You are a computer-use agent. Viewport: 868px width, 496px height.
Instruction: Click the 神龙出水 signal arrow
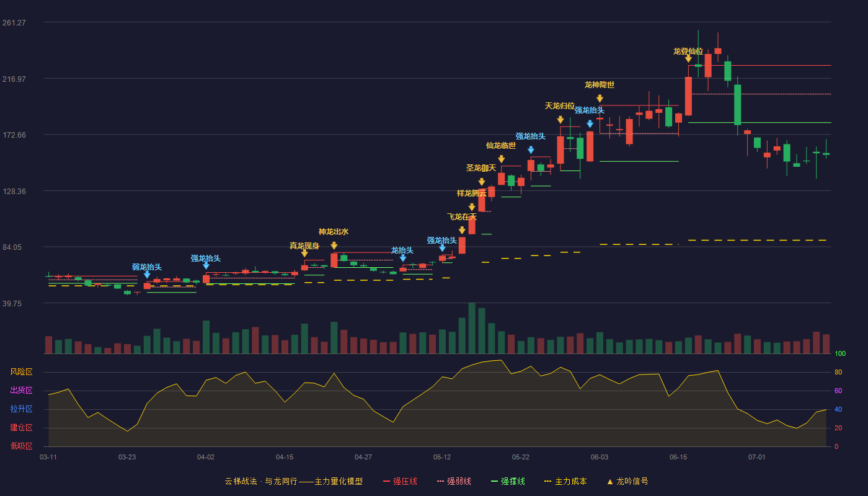(334, 246)
